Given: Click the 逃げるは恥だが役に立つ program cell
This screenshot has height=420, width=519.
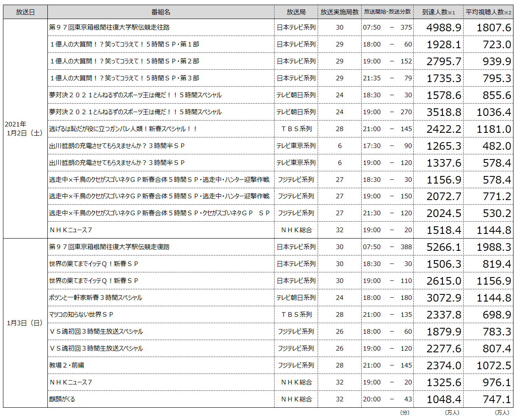Looking at the screenshot, I should 161,129.
